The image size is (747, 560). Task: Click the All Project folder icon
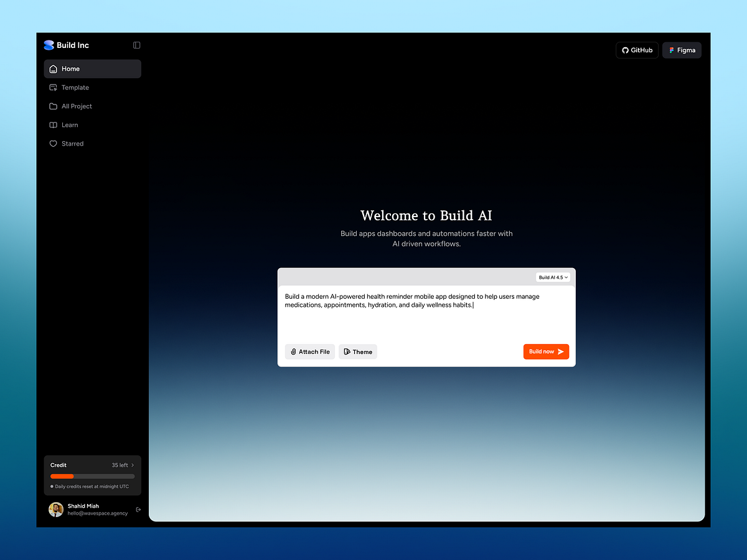(54, 106)
